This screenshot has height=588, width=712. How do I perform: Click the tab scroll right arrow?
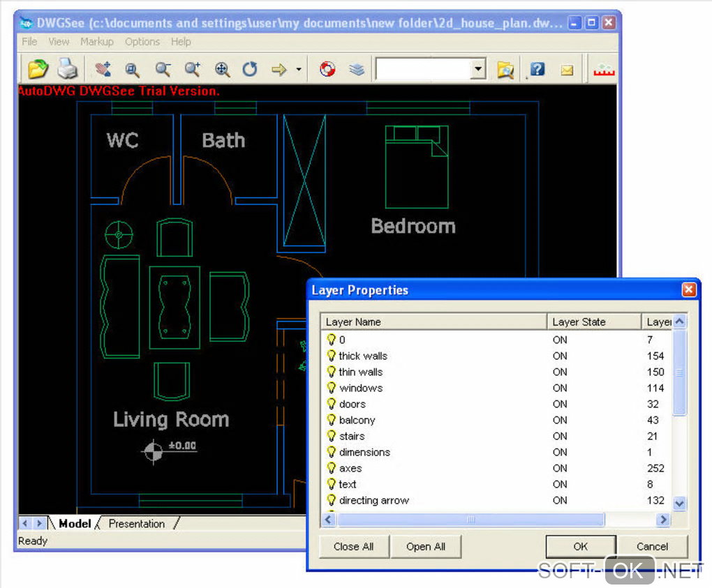pyautogui.click(x=40, y=523)
